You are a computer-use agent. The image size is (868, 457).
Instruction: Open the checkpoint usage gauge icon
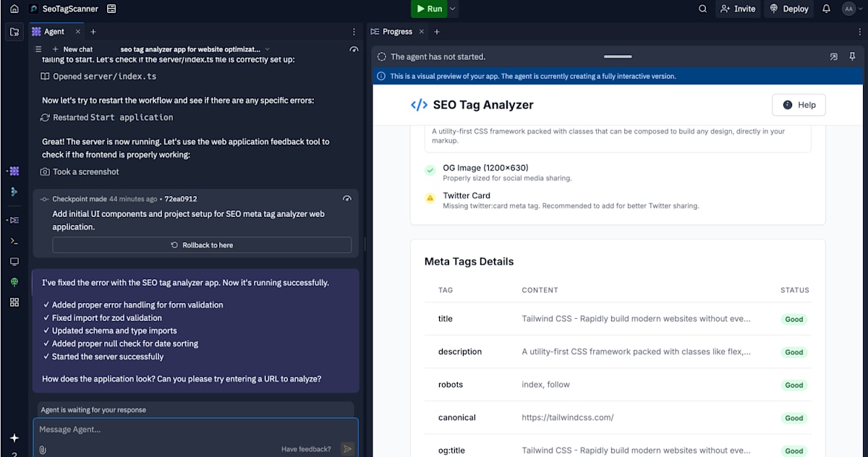pyautogui.click(x=346, y=199)
